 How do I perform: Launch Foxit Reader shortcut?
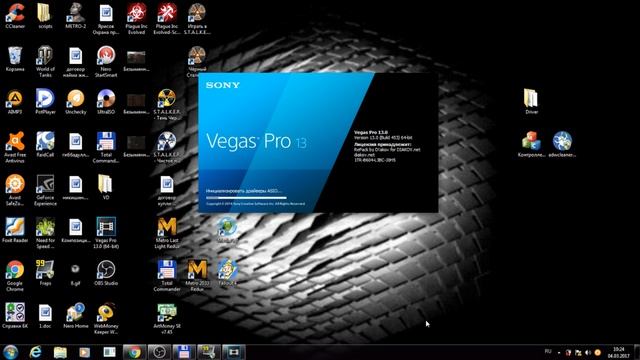(15, 230)
